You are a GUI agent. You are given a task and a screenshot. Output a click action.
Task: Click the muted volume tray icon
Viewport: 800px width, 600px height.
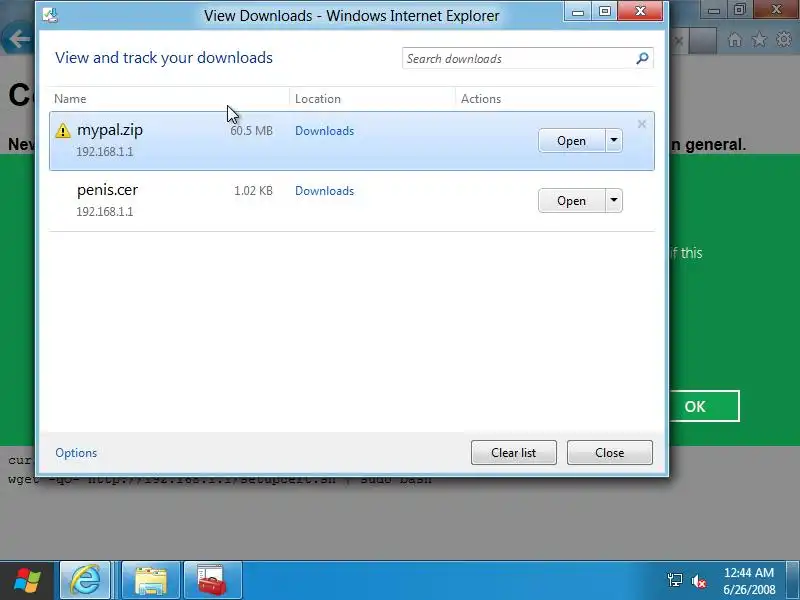(698, 581)
